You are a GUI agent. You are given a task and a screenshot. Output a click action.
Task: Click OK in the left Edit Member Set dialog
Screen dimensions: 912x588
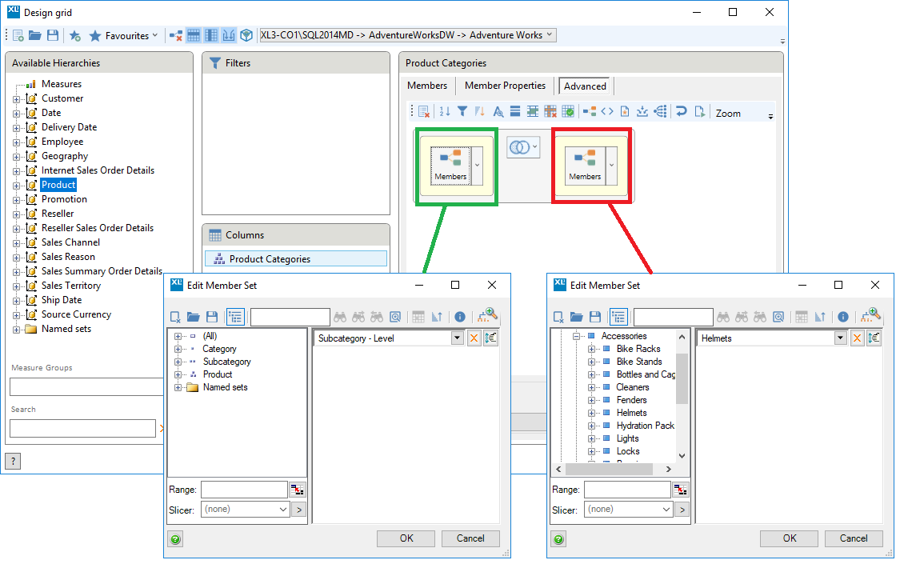(x=406, y=538)
